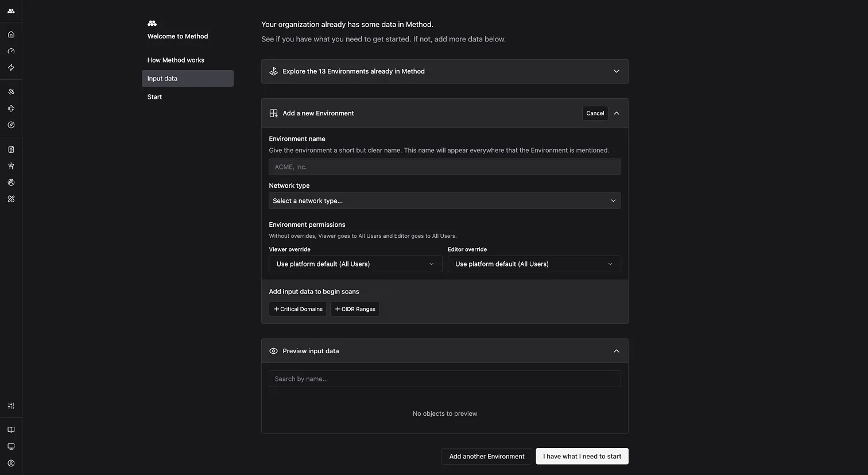Open the Network type dropdown
This screenshot has height=475, width=868.
pyautogui.click(x=445, y=201)
